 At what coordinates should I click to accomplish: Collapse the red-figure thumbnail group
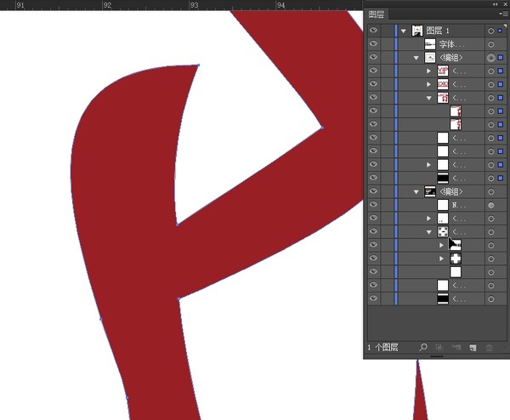pyautogui.click(x=428, y=98)
